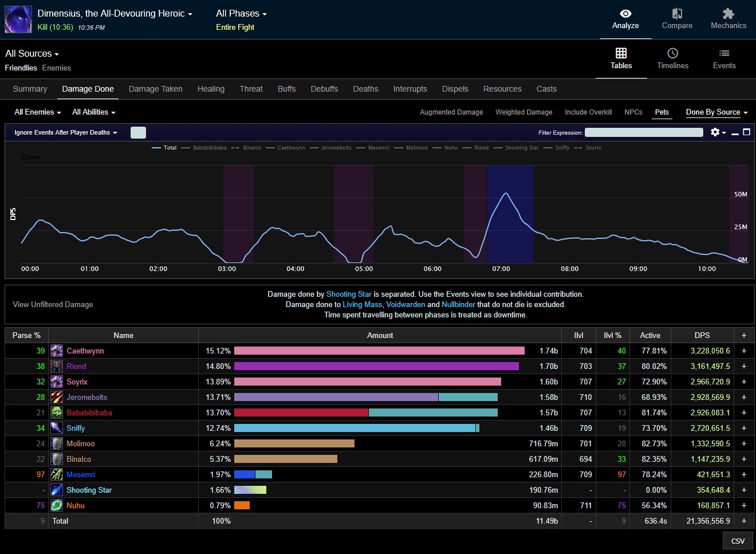
Task: Switch to the Damage Taken tab
Action: (156, 89)
